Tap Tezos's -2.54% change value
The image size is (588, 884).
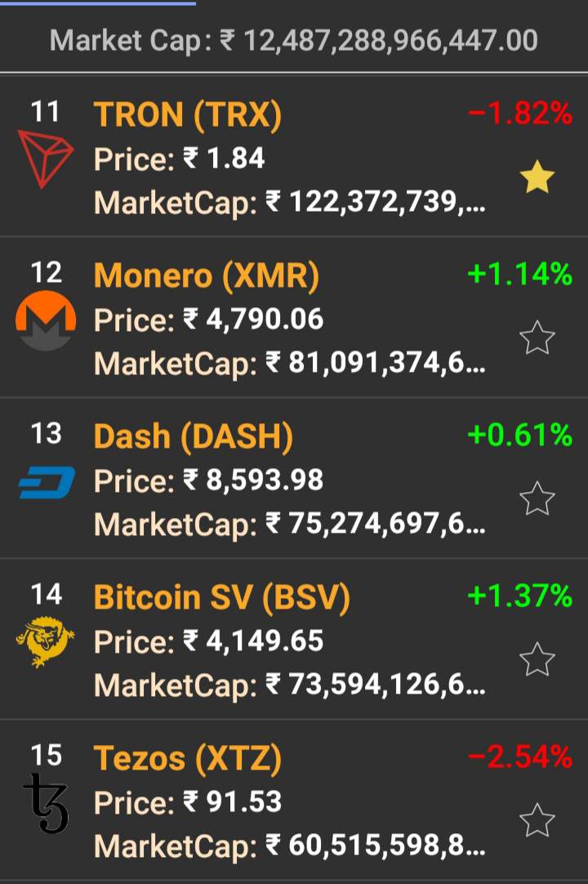coord(520,757)
